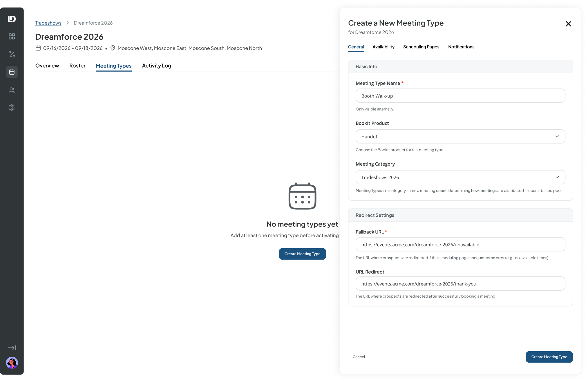Image resolution: width=588 pixels, height=382 pixels.
Task: Click Create Meeting Type in the panel footer
Action: point(549,357)
